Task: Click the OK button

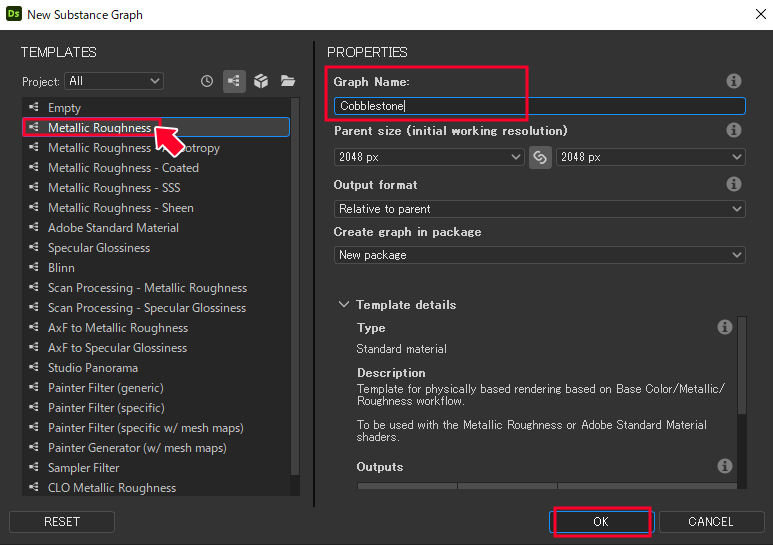Action: tap(601, 521)
